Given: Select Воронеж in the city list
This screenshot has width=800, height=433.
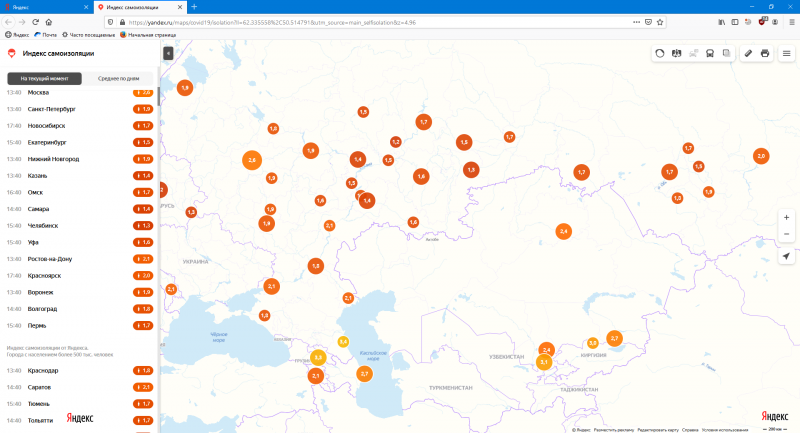Looking at the screenshot, I should [x=79, y=292].
